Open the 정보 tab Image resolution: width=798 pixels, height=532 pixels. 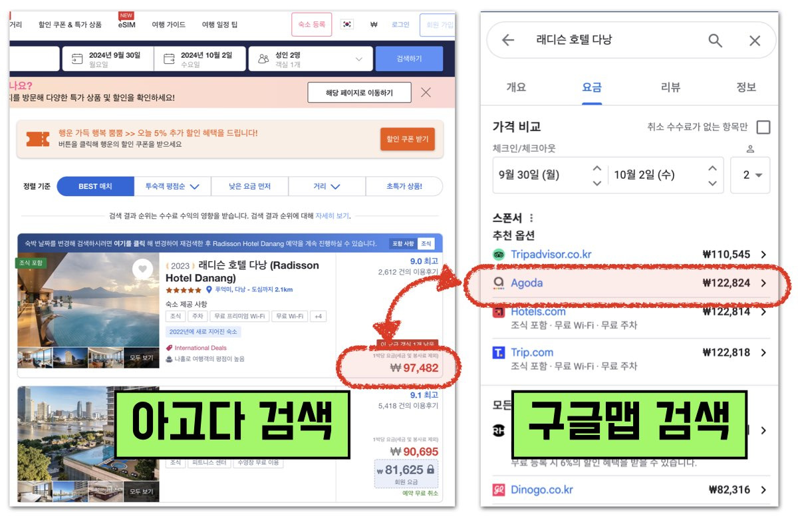[746, 87]
